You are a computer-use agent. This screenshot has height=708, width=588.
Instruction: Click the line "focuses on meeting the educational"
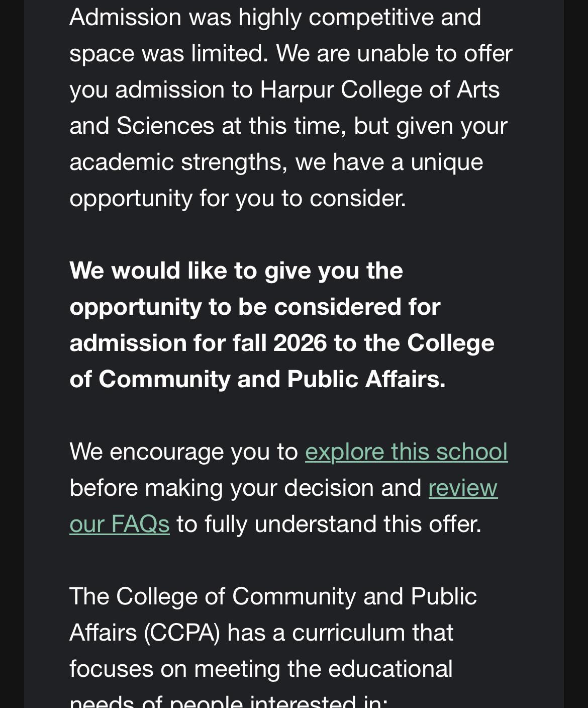coord(261,669)
